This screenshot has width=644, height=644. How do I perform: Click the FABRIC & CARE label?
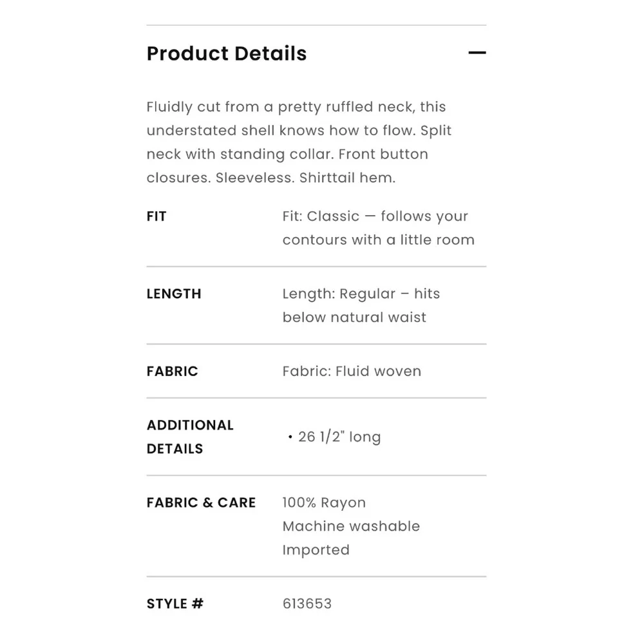click(x=201, y=502)
